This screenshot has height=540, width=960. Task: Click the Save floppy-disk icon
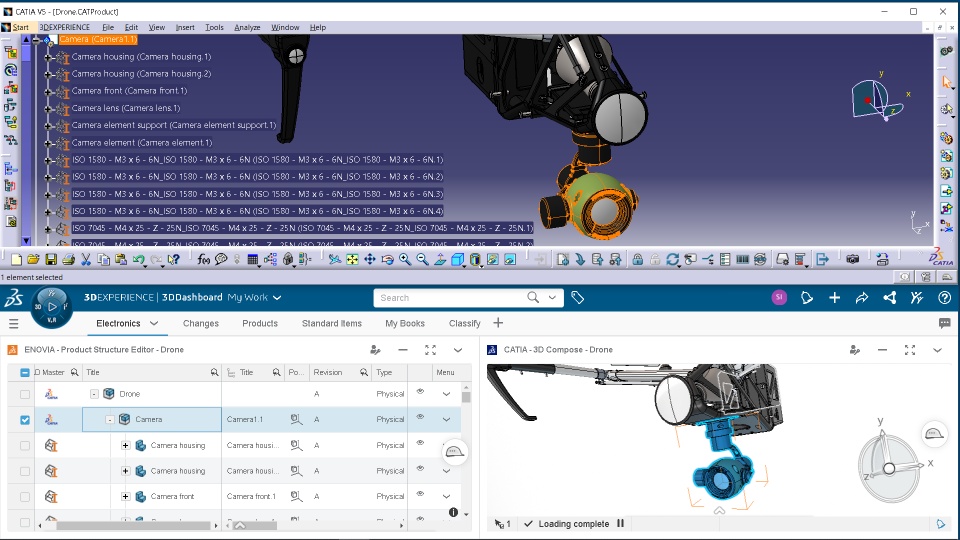click(51, 260)
